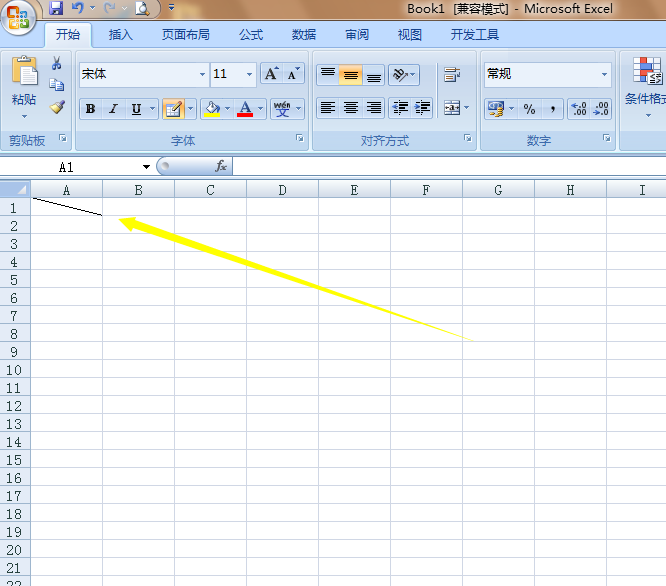The height and width of the screenshot is (586, 666).
Task: Open the font name combo box
Action: point(144,74)
